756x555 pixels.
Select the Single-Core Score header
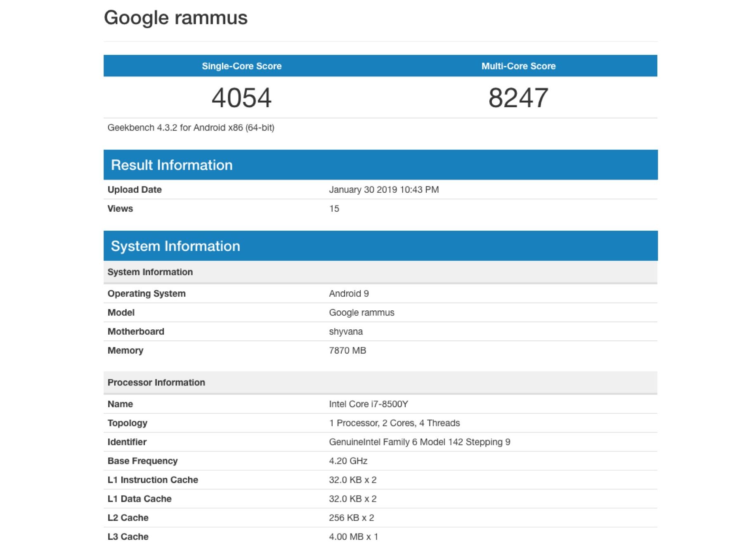pos(241,66)
